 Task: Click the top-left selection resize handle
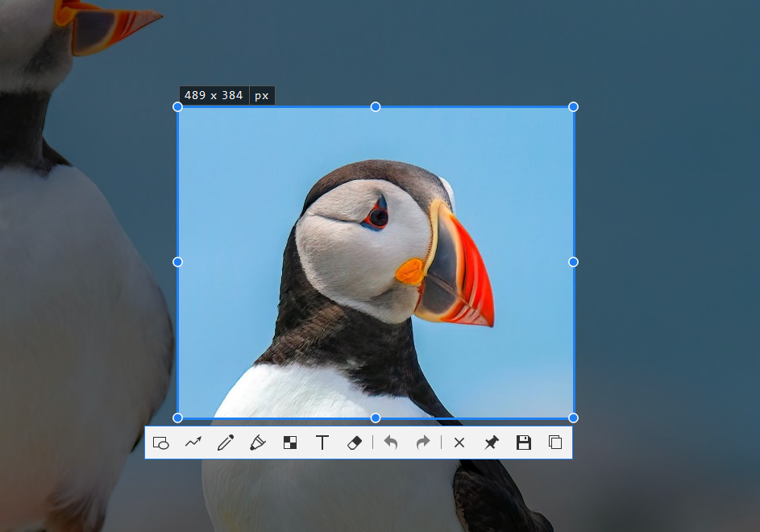tap(178, 106)
